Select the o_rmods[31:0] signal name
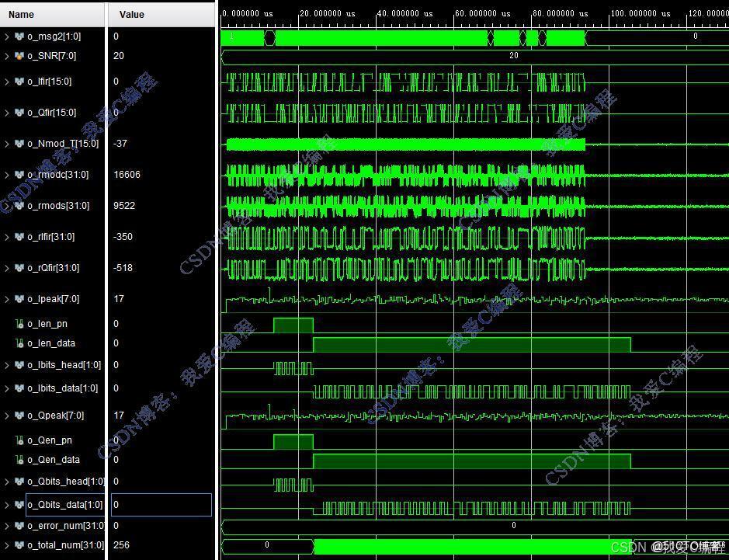Screen dimensions: 729x560 (58, 206)
